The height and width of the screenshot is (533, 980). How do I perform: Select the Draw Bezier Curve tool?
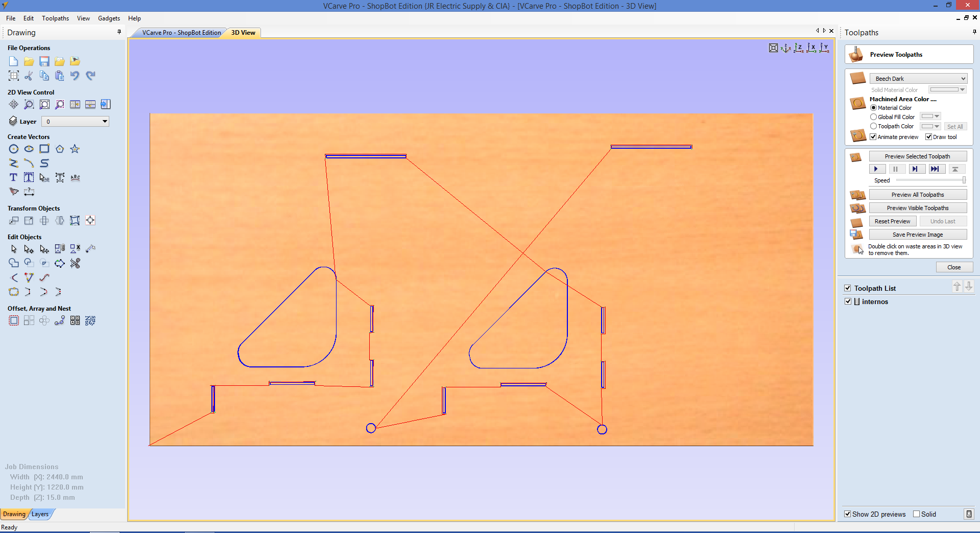tap(44, 163)
